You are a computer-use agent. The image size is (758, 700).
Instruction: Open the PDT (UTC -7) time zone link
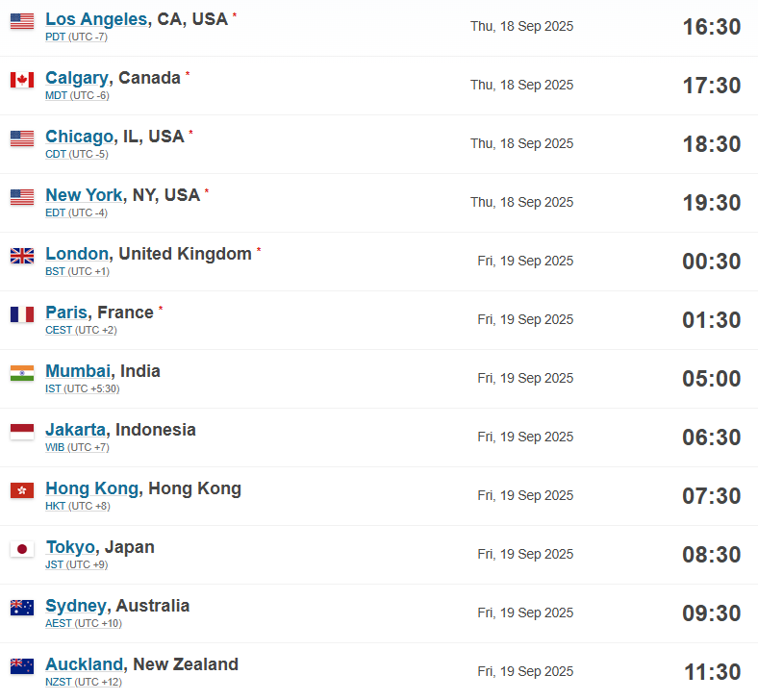[76, 37]
